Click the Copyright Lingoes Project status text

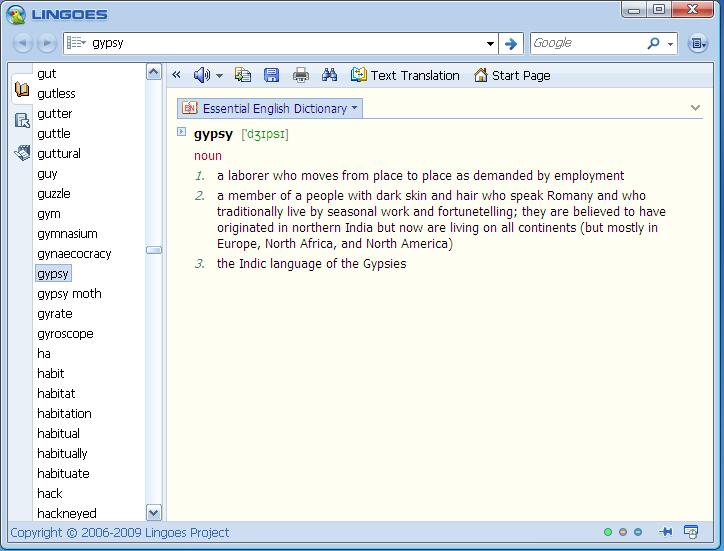click(x=120, y=533)
